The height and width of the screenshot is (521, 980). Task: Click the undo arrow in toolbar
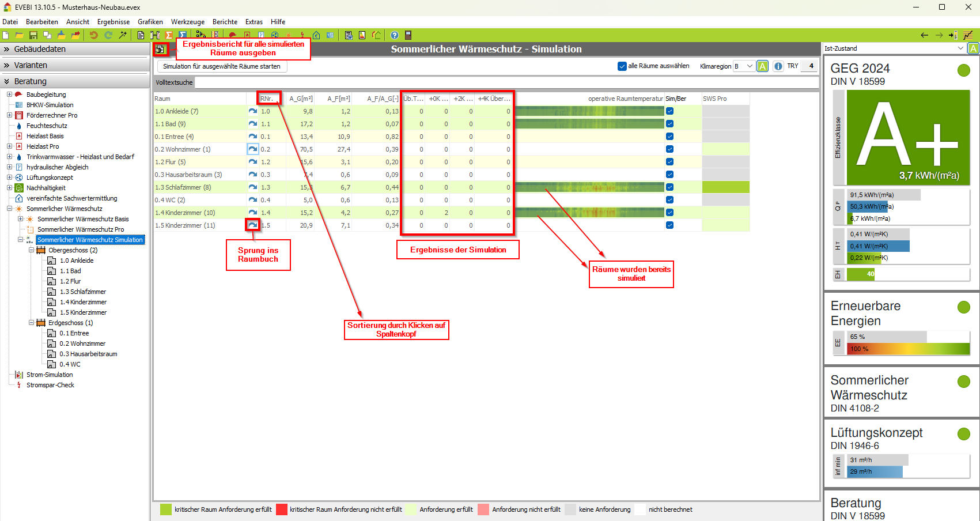[93, 35]
